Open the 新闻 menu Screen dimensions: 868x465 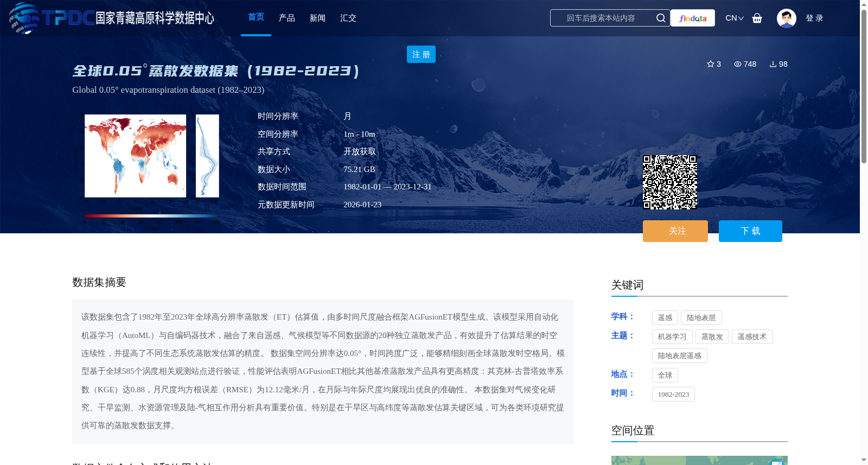coord(317,18)
